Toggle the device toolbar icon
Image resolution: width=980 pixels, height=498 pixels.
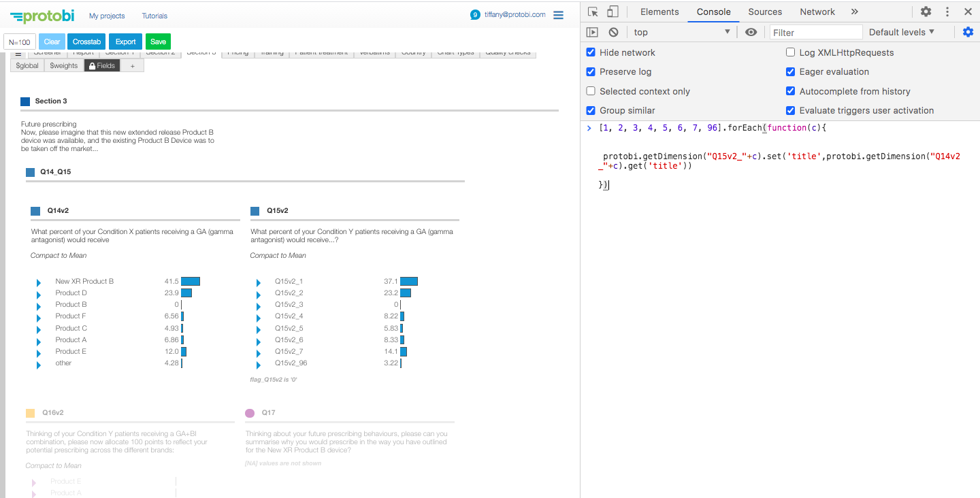point(612,12)
